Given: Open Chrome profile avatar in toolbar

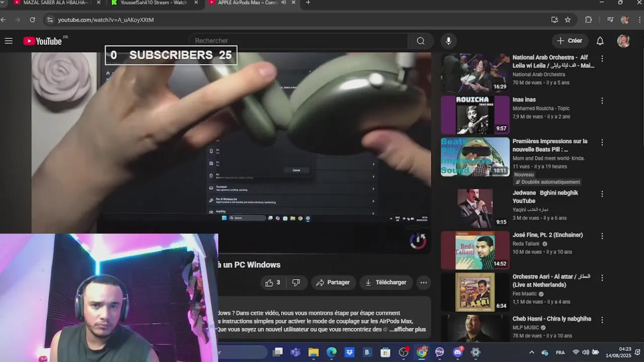Looking at the screenshot, I should pos(625,20).
